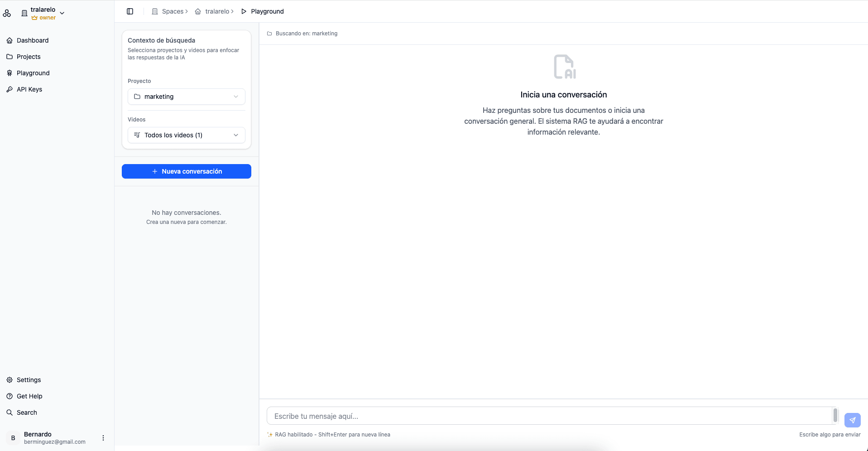Image resolution: width=868 pixels, height=451 pixels.
Task: Click the Spaces breadcrumb link
Action: [x=173, y=11]
